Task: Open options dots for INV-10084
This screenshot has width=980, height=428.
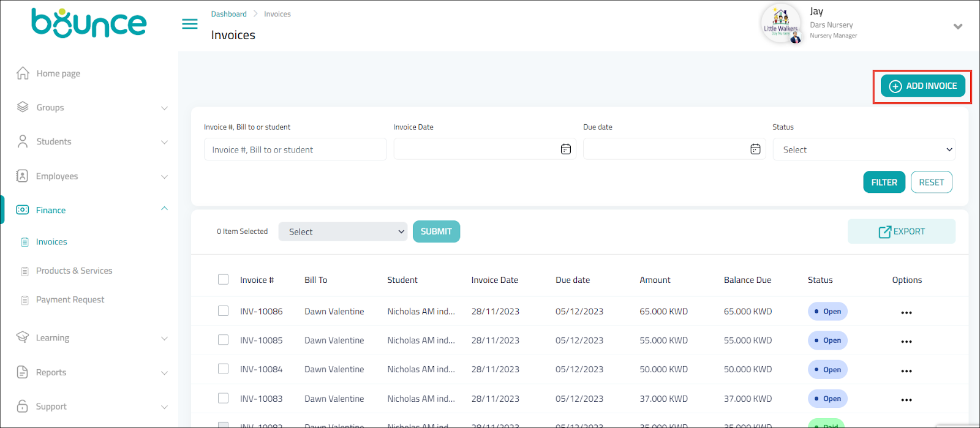Action: [x=907, y=371]
